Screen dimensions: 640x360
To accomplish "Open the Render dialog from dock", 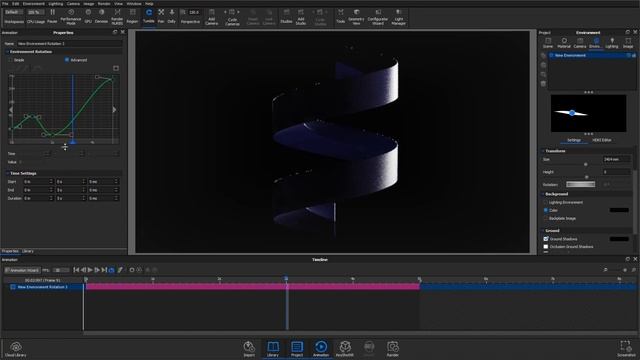I will pos(393,349).
